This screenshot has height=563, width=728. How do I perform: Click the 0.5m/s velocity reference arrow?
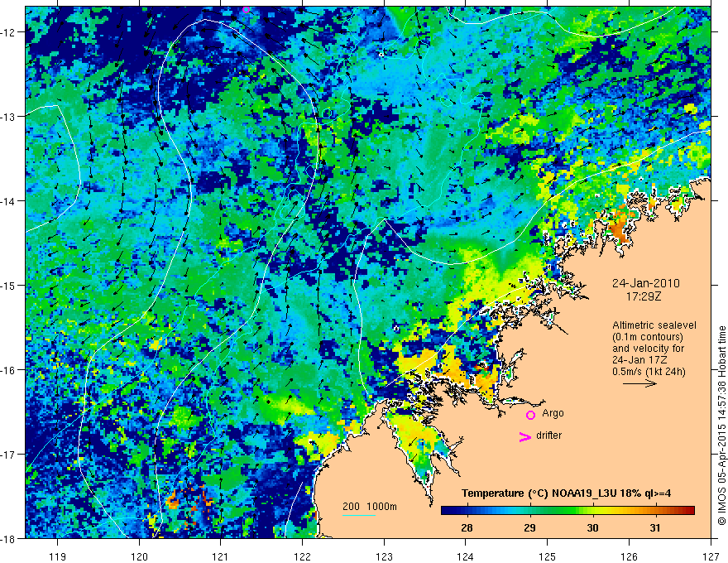(x=639, y=383)
